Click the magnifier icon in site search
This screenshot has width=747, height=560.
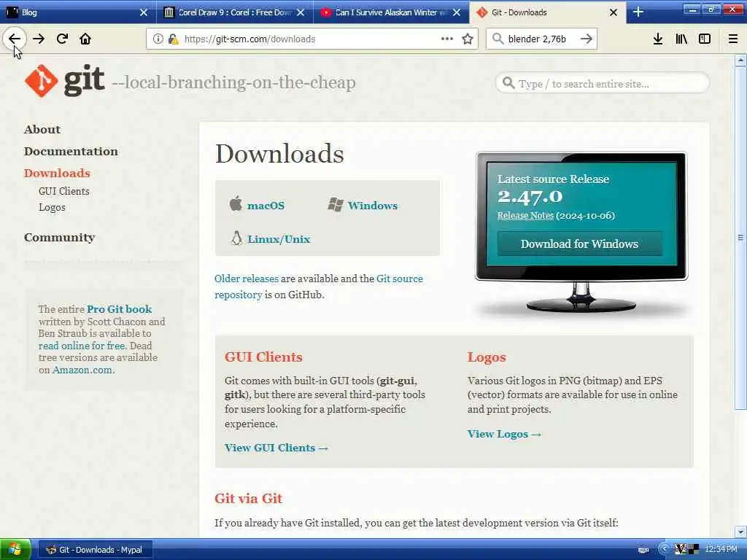[508, 83]
